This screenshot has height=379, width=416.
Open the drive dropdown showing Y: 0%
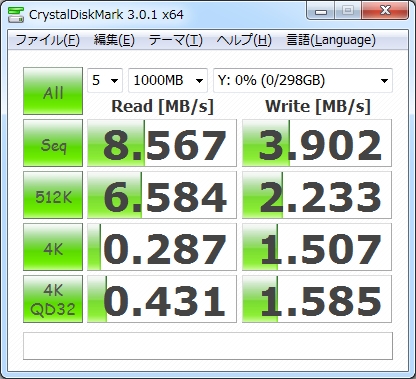click(x=303, y=80)
